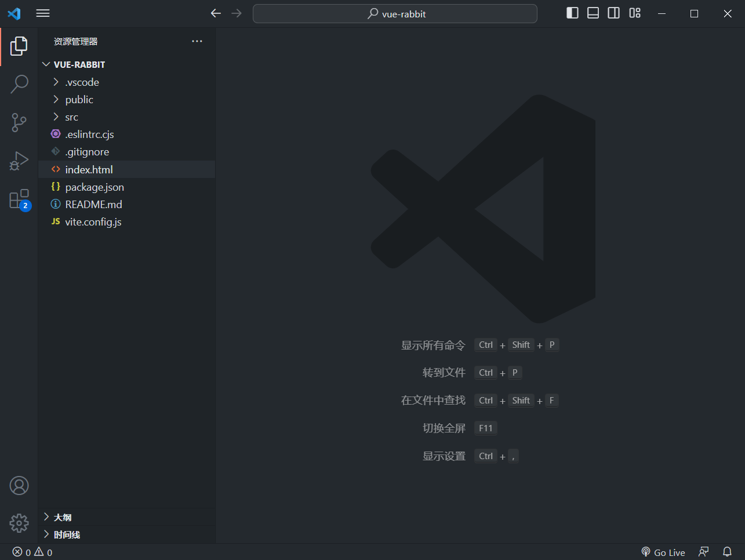Click the 在文件中查找 label
The image size is (745, 560).
[x=433, y=401]
